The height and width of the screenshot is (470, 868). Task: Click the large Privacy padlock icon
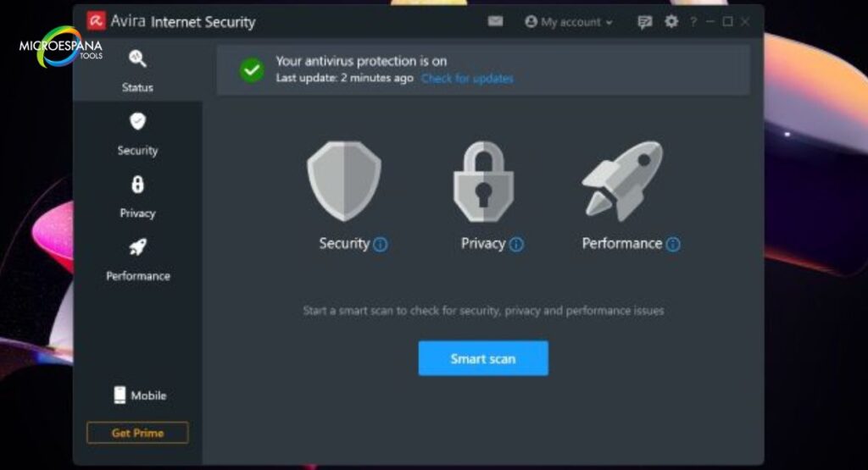click(x=483, y=181)
